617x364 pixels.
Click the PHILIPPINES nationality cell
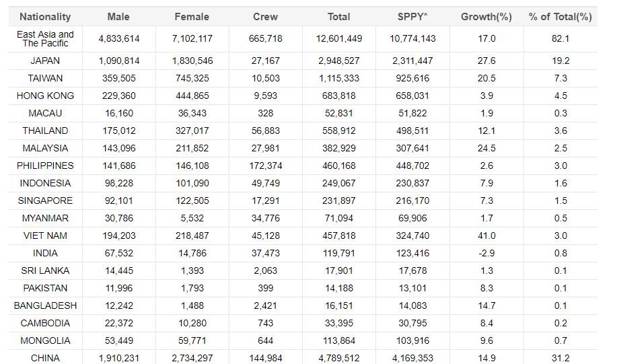pos(45,166)
